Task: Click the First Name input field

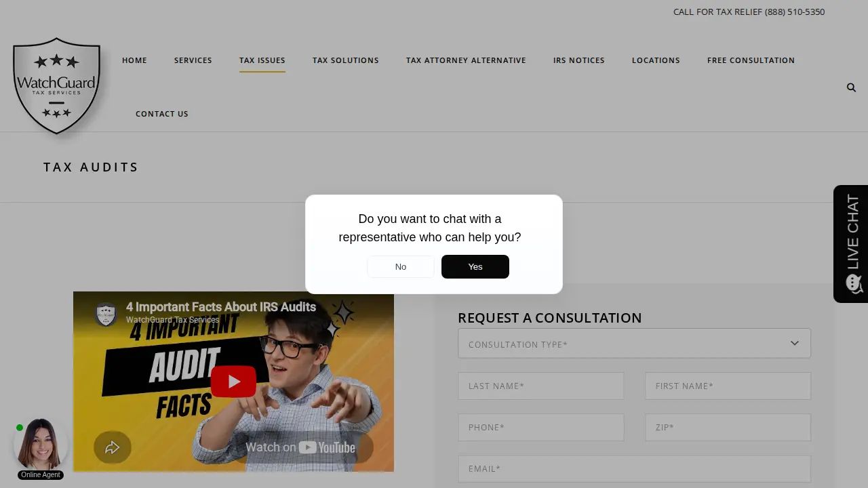Action: pos(728,386)
